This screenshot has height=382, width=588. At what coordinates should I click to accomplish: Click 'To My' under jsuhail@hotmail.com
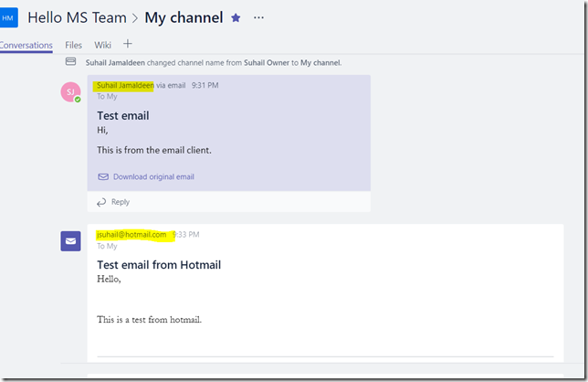[107, 246]
